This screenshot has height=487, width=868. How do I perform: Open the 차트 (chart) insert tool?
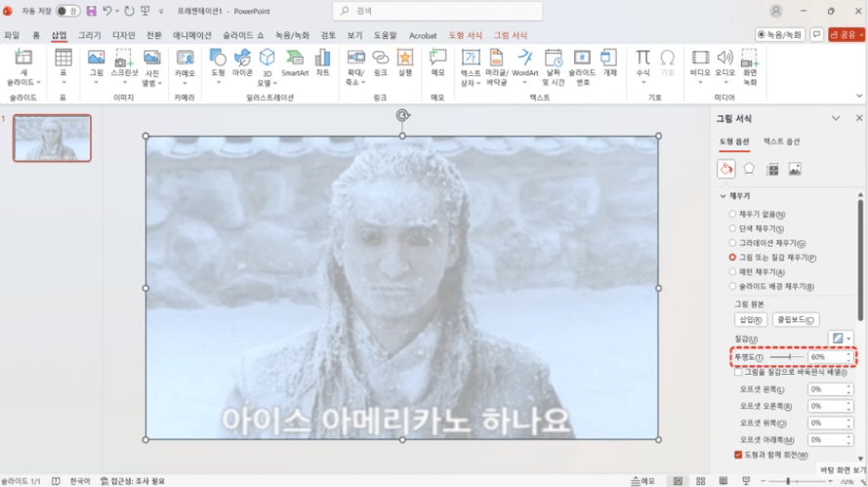(x=323, y=62)
